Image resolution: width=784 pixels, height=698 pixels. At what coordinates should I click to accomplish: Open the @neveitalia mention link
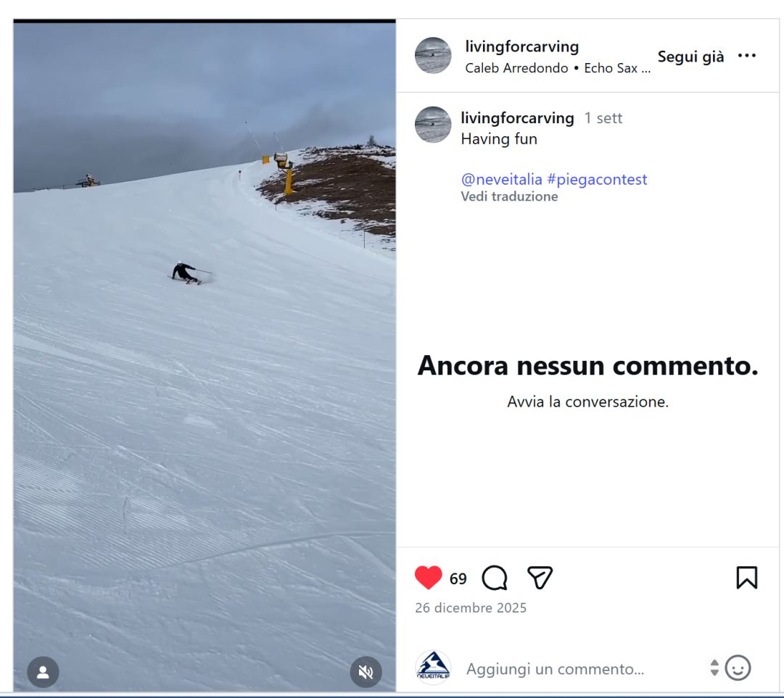click(501, 179)
